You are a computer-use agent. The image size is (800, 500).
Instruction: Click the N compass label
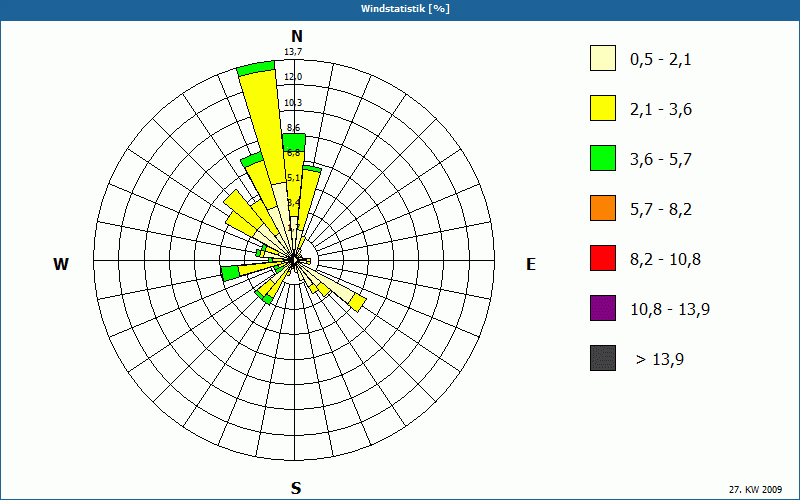coord(296,36)
